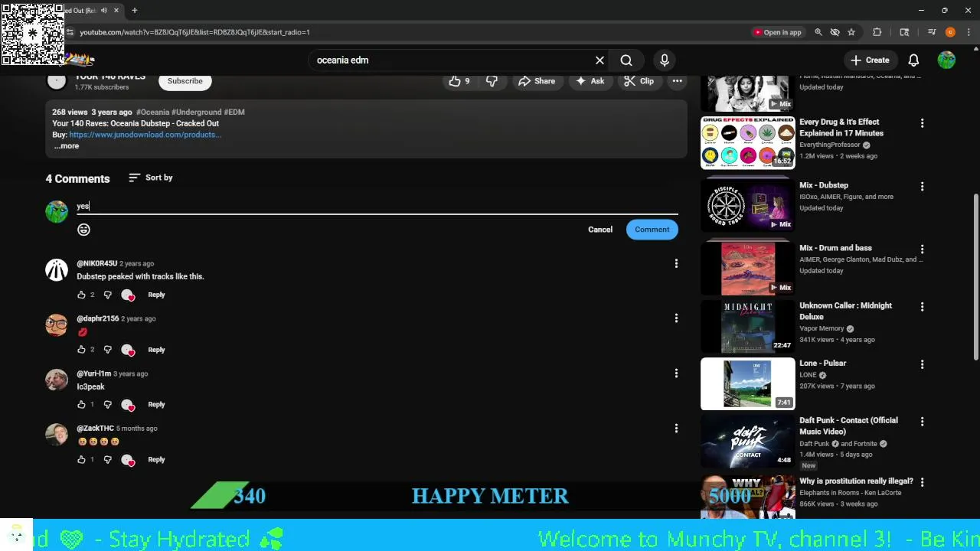This screenshot has width=980, height=551.
Task: Open the browser extensions puzzle icon
Action: [877, 32]
